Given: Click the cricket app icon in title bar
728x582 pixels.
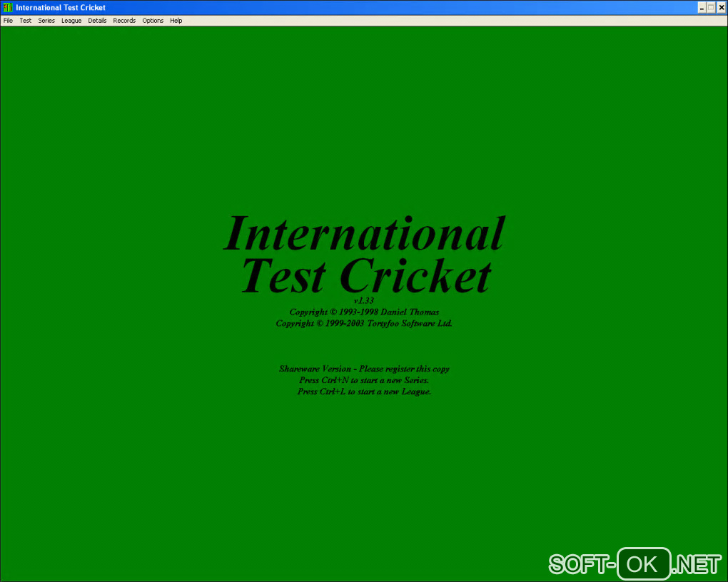Looking at the screenshot, I should click(7, 7).
